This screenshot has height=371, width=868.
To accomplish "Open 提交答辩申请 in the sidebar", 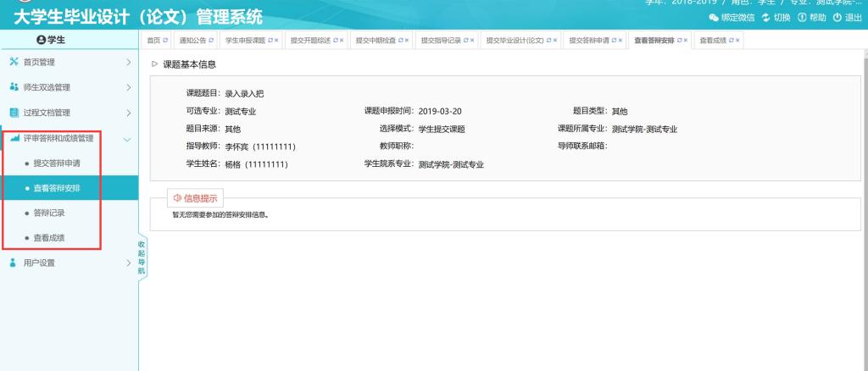I will (57, 163).
